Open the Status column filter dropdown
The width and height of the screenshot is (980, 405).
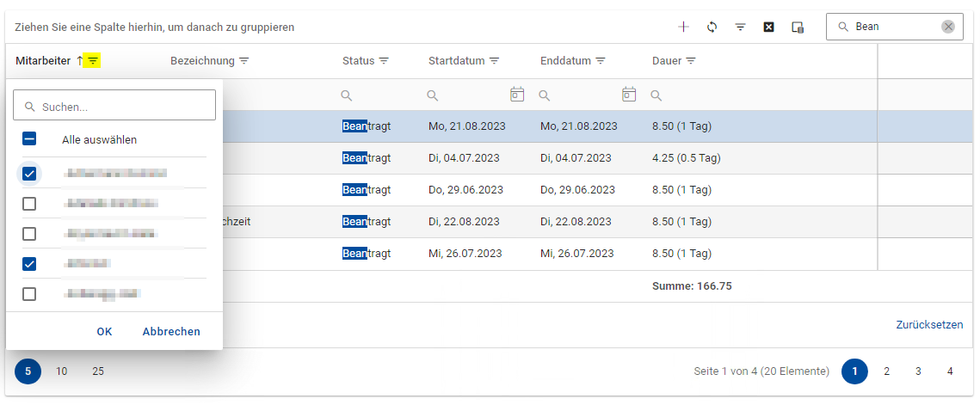coord(384,61)
